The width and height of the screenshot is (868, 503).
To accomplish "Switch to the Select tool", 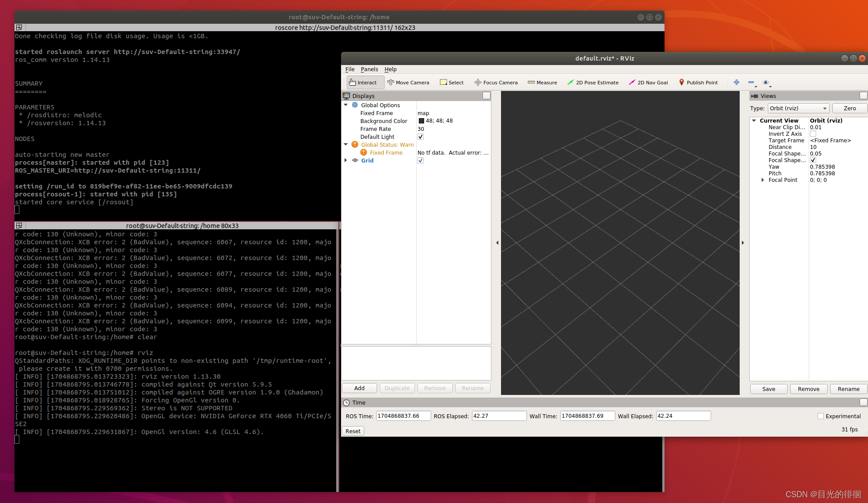I will (451, 82).
